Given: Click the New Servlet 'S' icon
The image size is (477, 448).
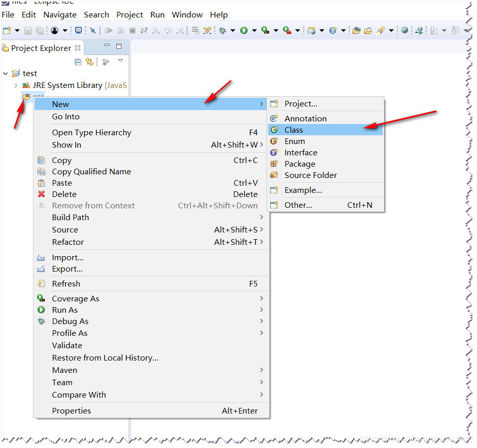Looking at the screenshot, I should (333, 30).
